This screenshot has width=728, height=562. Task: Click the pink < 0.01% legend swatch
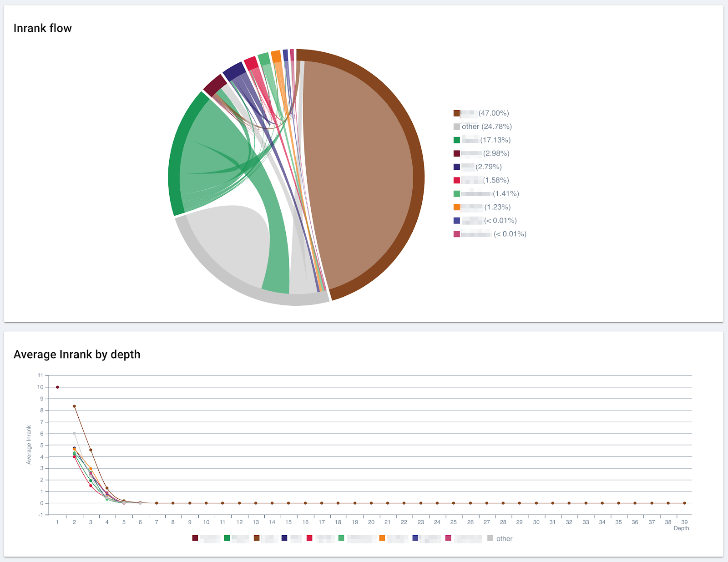pyautogui.click(x=456, y=234)
